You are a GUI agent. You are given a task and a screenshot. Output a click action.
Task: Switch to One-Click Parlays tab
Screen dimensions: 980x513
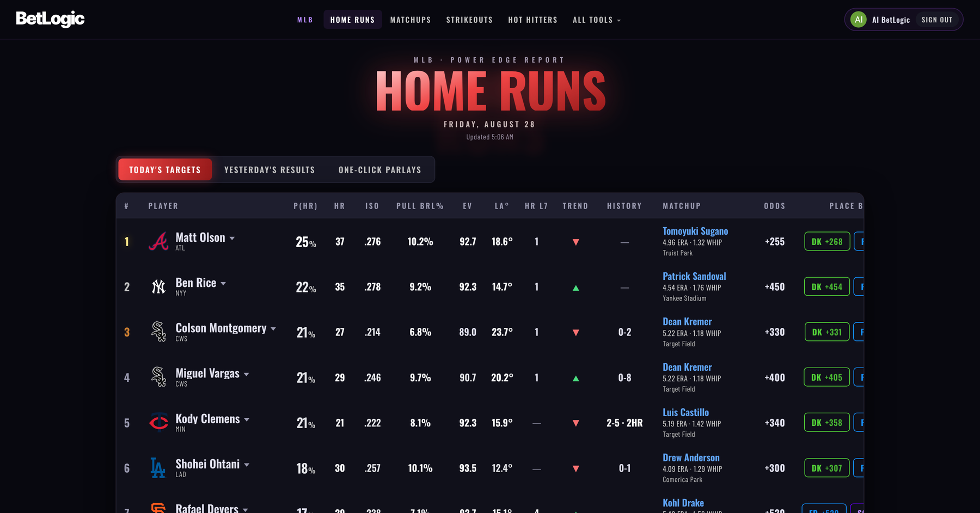click(380, 170)
